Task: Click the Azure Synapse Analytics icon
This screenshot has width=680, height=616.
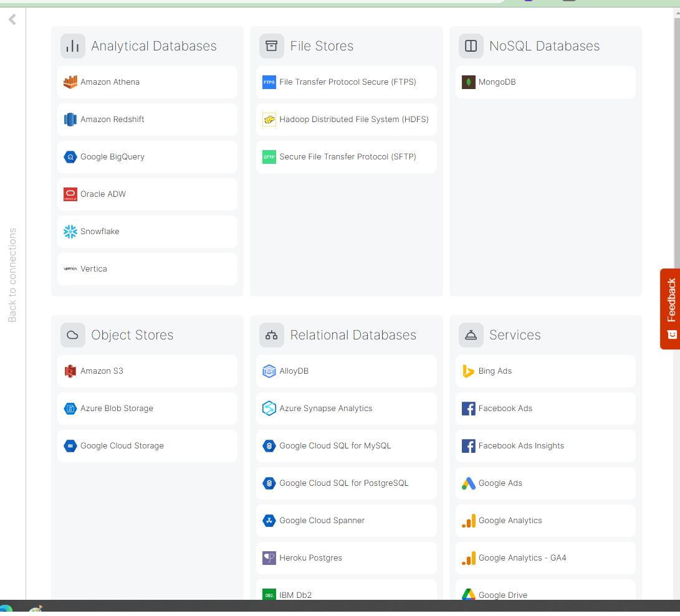Action: point(269,409)
